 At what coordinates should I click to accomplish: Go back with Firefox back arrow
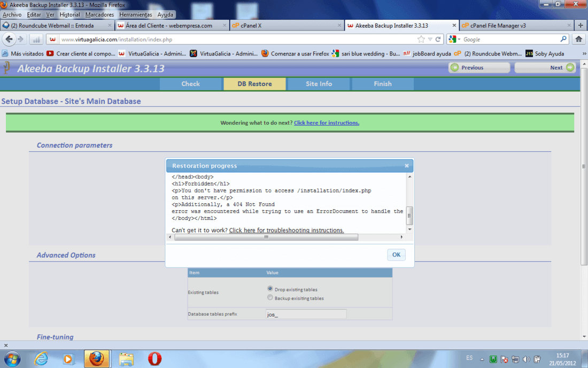[9, 39]
